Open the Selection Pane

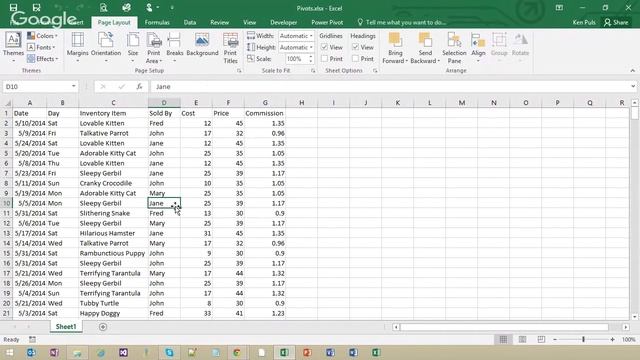(x=454, y=48)
